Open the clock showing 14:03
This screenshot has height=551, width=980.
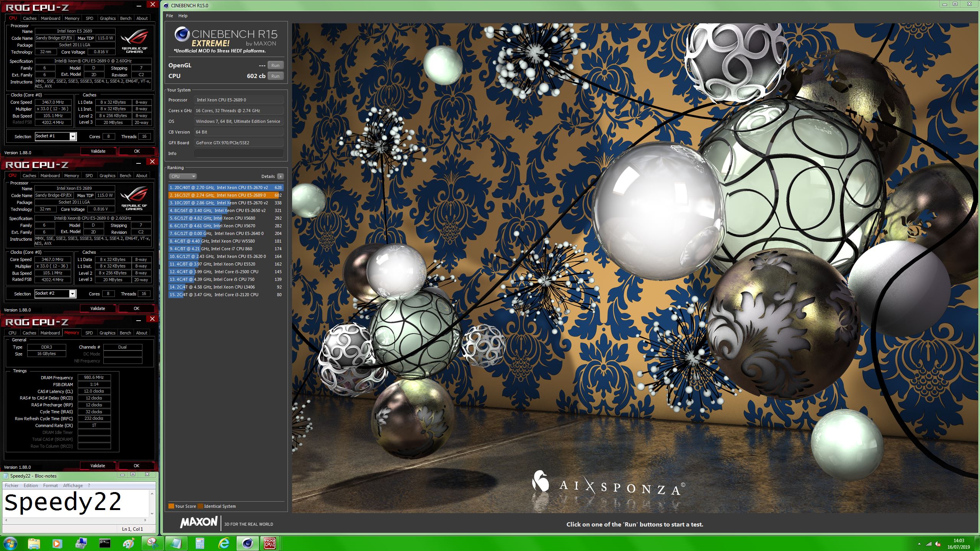pos(959,544)
